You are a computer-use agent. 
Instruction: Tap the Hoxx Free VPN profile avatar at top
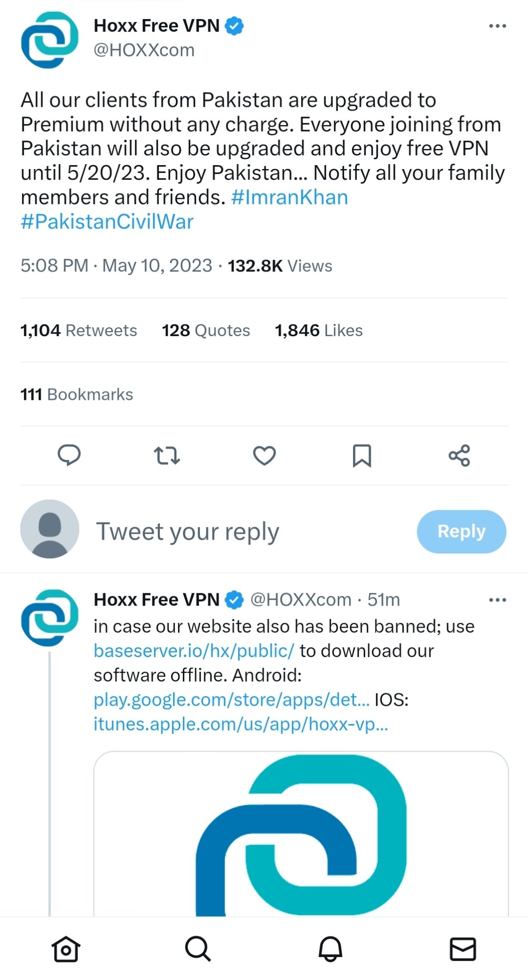(50, 40)
